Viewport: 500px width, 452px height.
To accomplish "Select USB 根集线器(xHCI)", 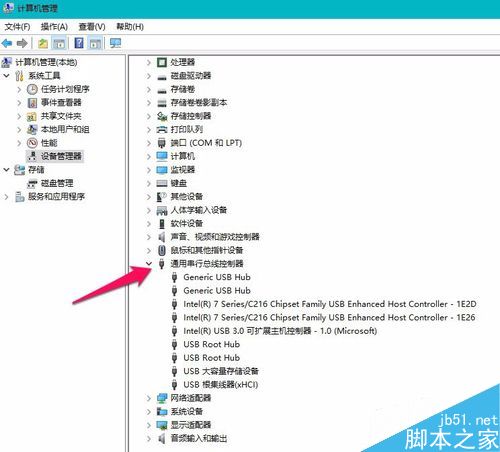I will point(221,385).
